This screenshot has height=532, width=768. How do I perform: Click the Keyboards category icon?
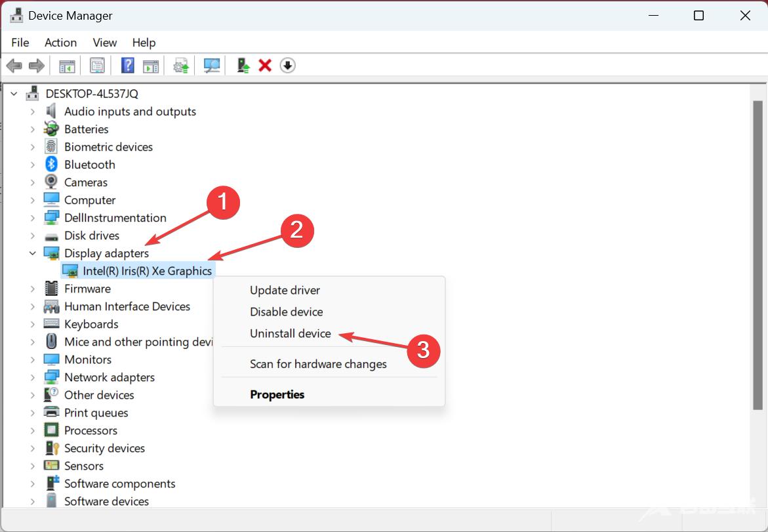(x=51, y=323)
